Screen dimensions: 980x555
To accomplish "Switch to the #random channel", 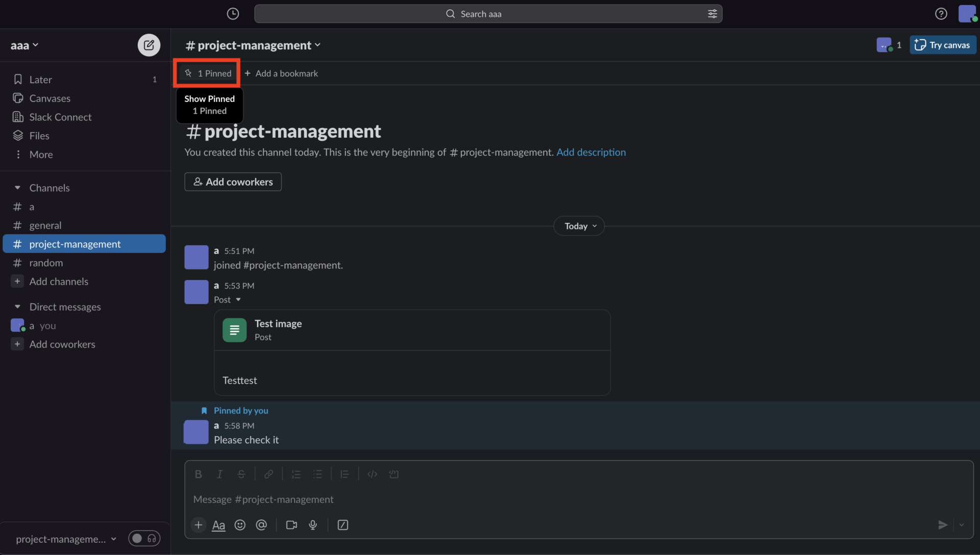I will 45,262.
